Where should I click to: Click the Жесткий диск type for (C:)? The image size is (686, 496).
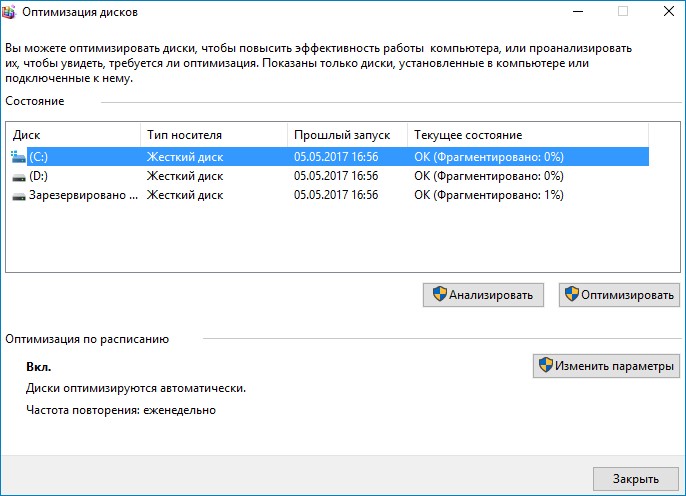pos(185,157)
